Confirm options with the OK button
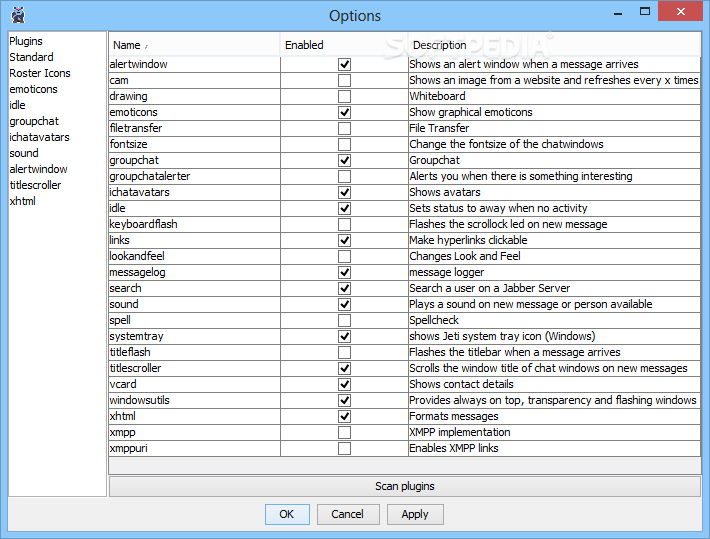The width and height of the screenshot is (710, 539). point(287,514)
